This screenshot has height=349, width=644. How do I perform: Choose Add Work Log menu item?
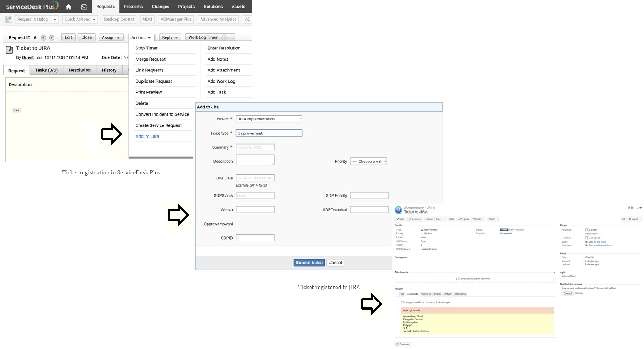coord(221,81)
